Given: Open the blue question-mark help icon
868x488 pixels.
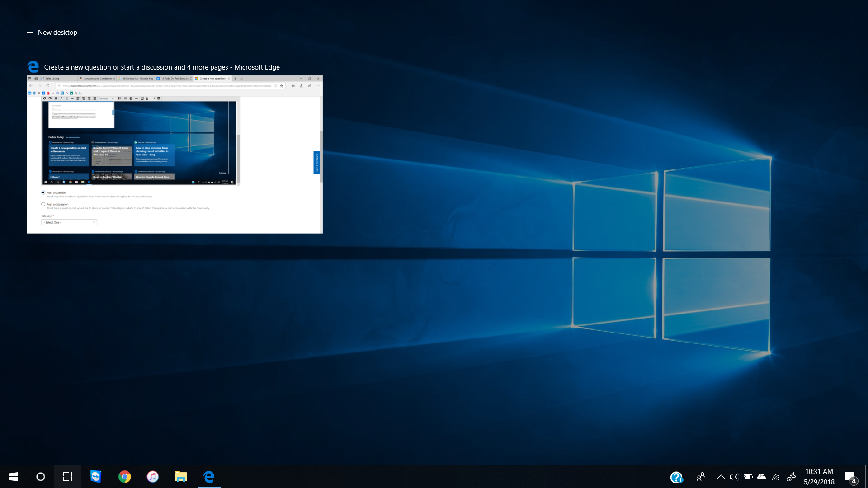Looking at the screenshot, I should coord(676,477).
